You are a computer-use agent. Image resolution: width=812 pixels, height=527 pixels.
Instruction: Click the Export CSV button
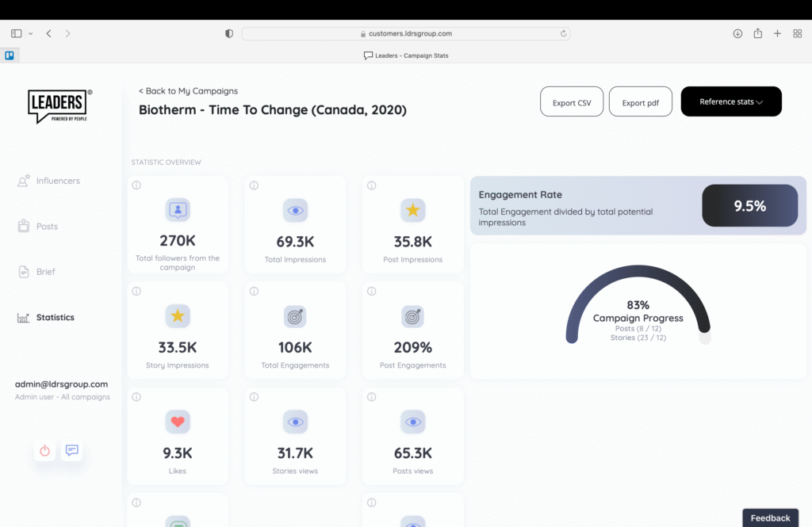571,101
